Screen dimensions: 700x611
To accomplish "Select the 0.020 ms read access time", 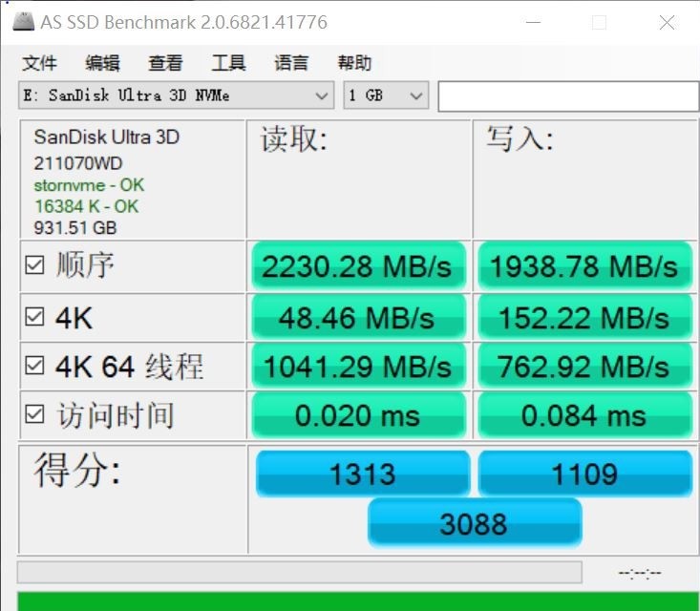I will click(x=359, y=415).
